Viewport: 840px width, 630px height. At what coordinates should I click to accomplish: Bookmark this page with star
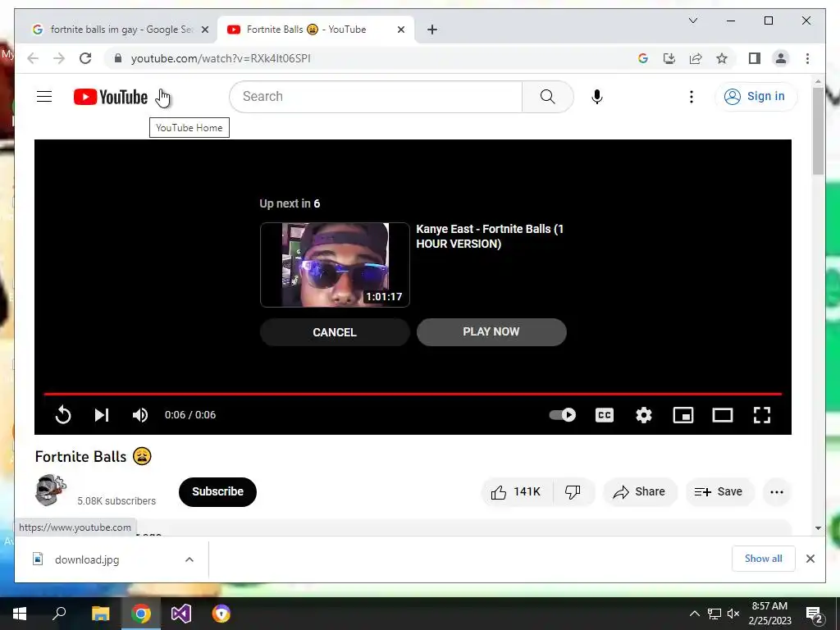(x=722, y=58)
